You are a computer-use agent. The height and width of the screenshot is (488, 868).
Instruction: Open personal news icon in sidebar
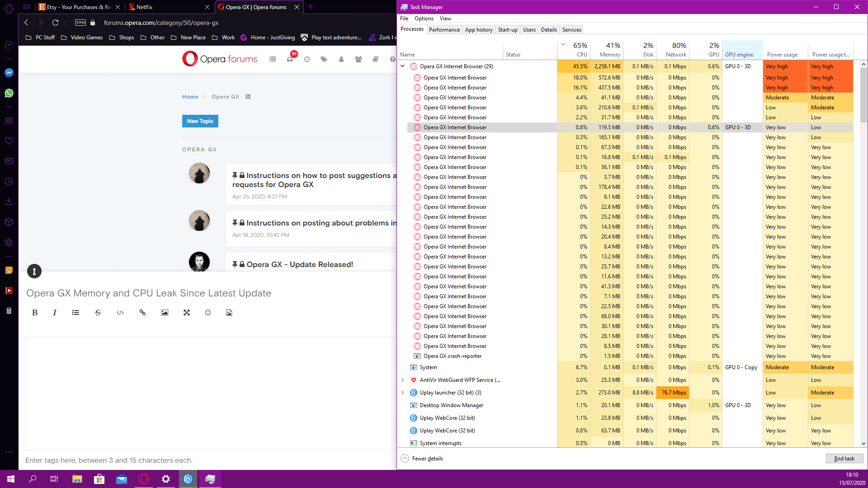pos(9,161)
